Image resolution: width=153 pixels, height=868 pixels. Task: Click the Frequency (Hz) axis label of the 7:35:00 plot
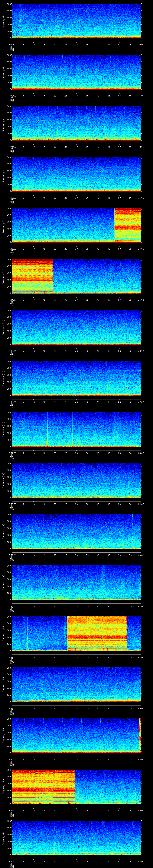click(x=3, y=327)
